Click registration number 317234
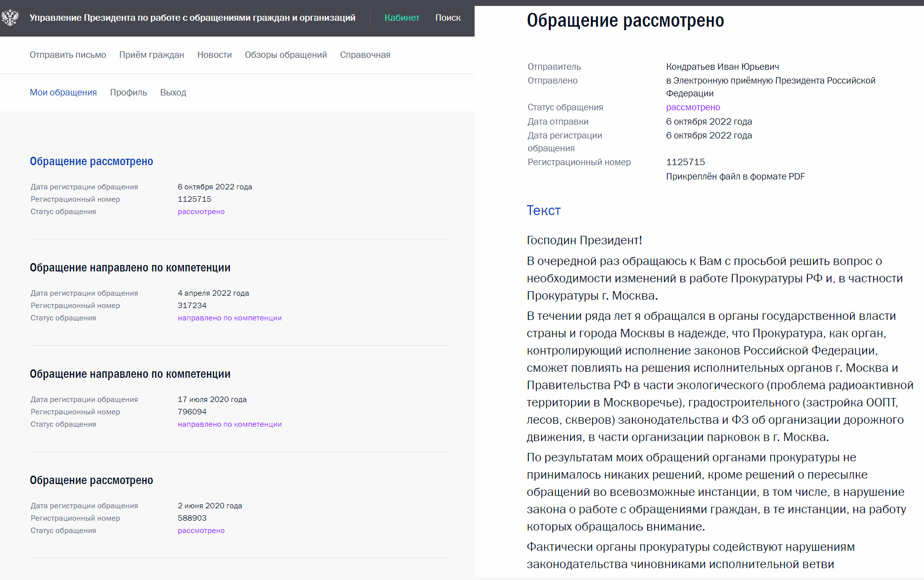Viewport: 924px width, 580px height. [x=192, y=306]
